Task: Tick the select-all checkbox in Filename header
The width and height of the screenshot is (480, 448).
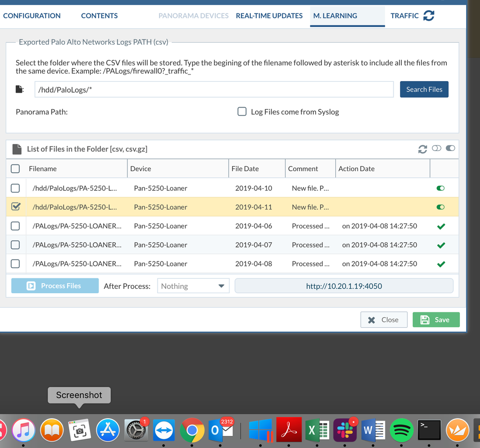Action: point(15,169)
